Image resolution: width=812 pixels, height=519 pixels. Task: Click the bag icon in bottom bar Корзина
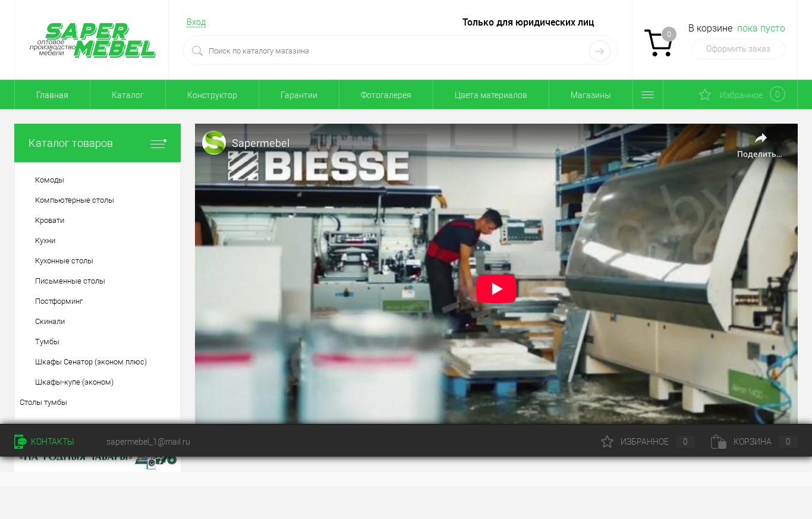pos(719,442)
